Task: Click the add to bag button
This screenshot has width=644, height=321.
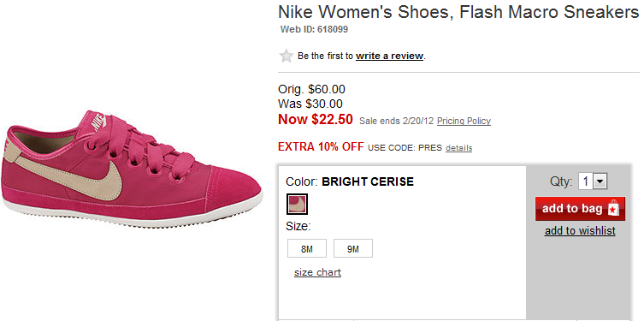Action: [580, 209]
